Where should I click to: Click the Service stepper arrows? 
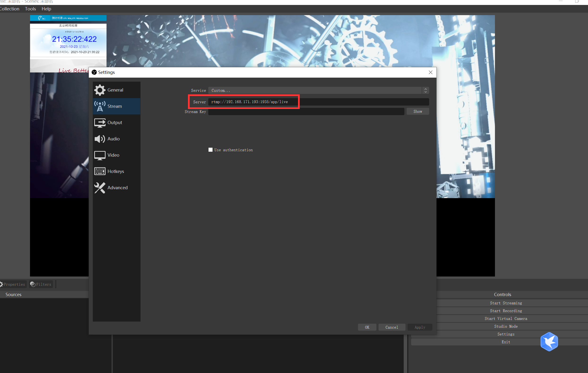[425, 90]
